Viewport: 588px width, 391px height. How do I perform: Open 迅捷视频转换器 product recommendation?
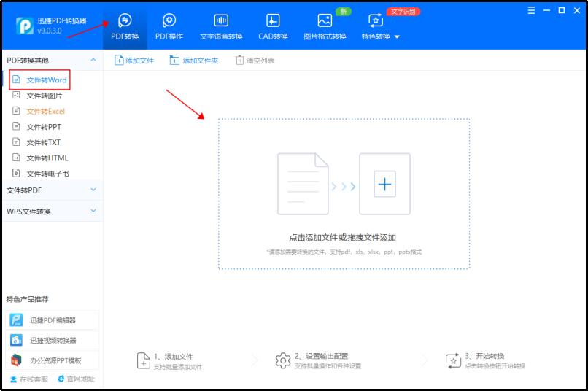click(52, 341)
